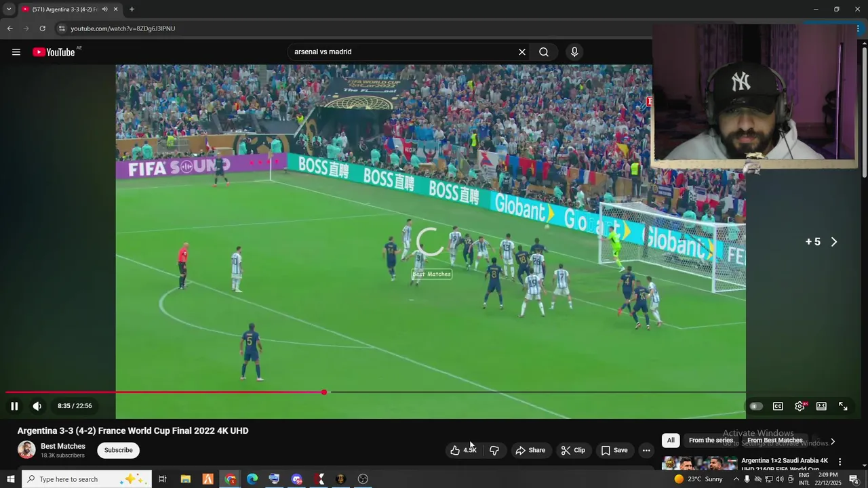Mute the video with speaker icon
Image resolution: width=868 pixels, height=488 pixels.
click(37, 406)
